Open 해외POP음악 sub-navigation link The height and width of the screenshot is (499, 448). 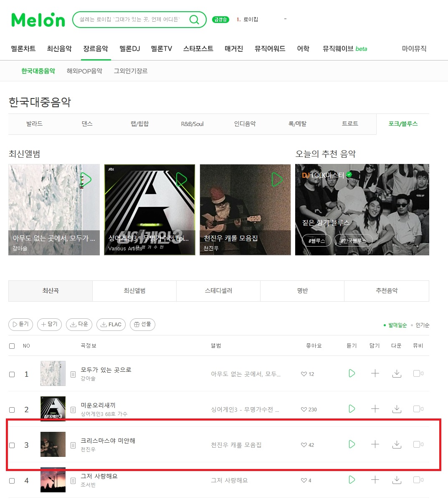(84, 71)
